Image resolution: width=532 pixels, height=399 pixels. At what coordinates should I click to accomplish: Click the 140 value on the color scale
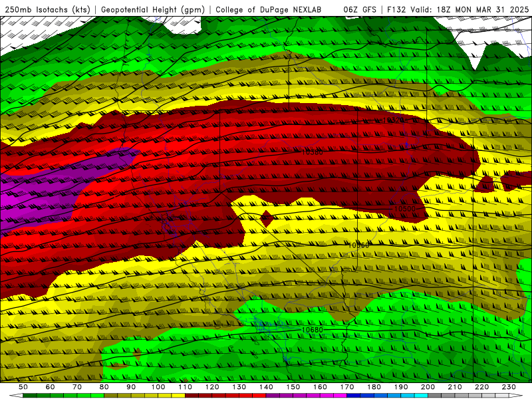[266, 387]
